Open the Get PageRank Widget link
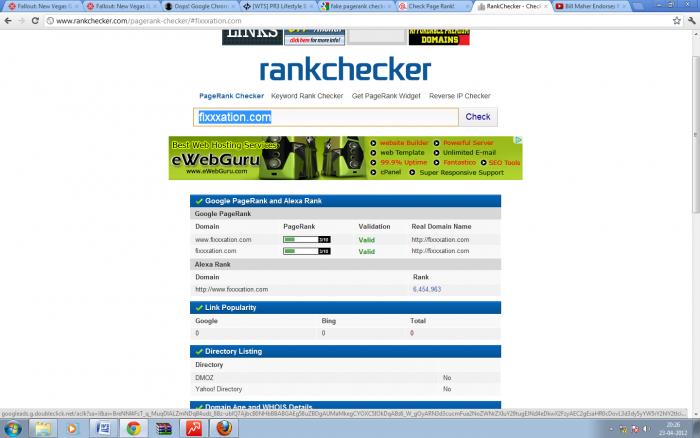 (x=386, y=96)
